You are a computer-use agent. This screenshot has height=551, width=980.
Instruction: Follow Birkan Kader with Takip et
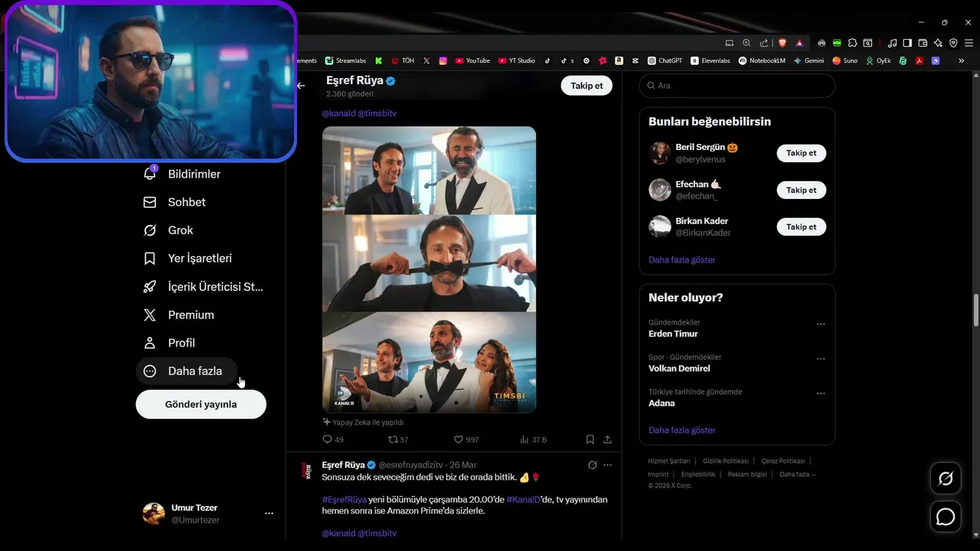pyautogui.click(x=801, y=227)
